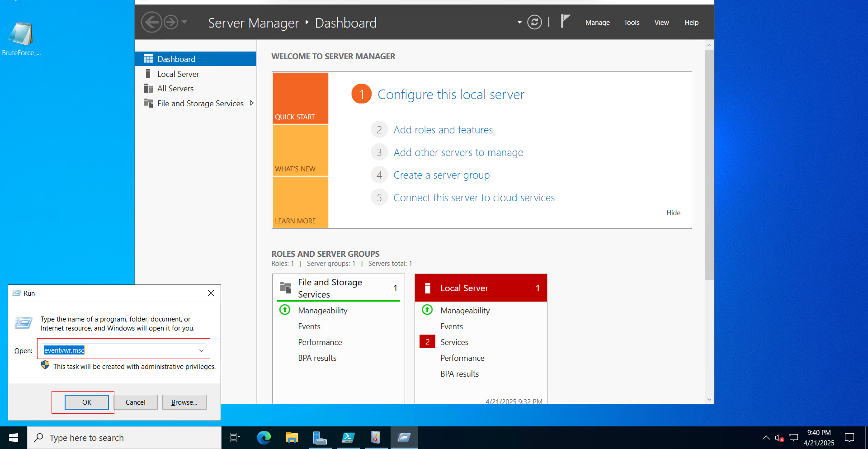Click the File and Storage Services tile icon
This screenshot has height=449, width=868.
[x=286, y=288]
